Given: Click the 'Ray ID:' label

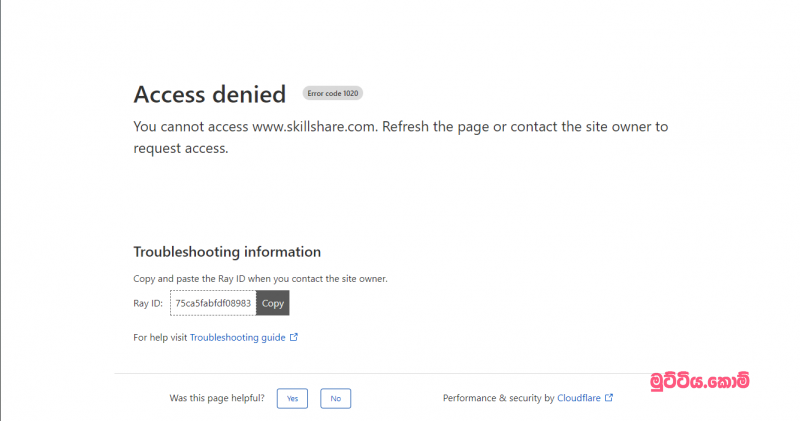Looking at the screenshot, I should [149, 303].
